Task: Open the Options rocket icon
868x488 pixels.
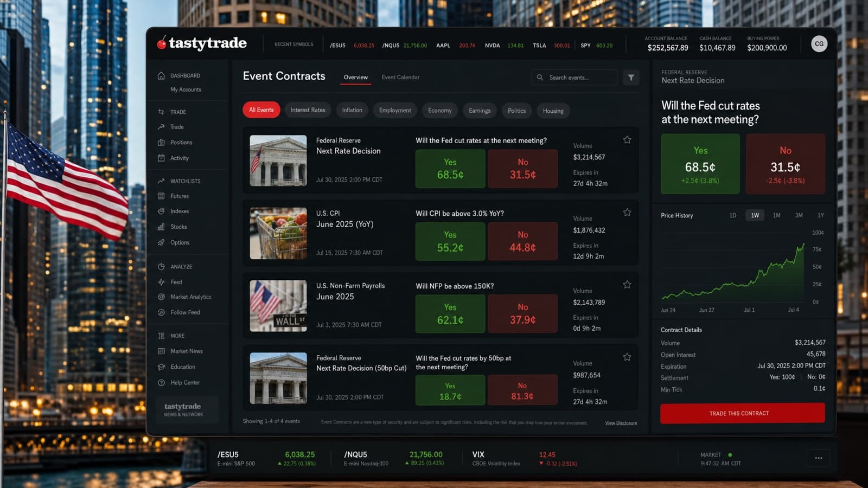Action: (x=161, y=242)
